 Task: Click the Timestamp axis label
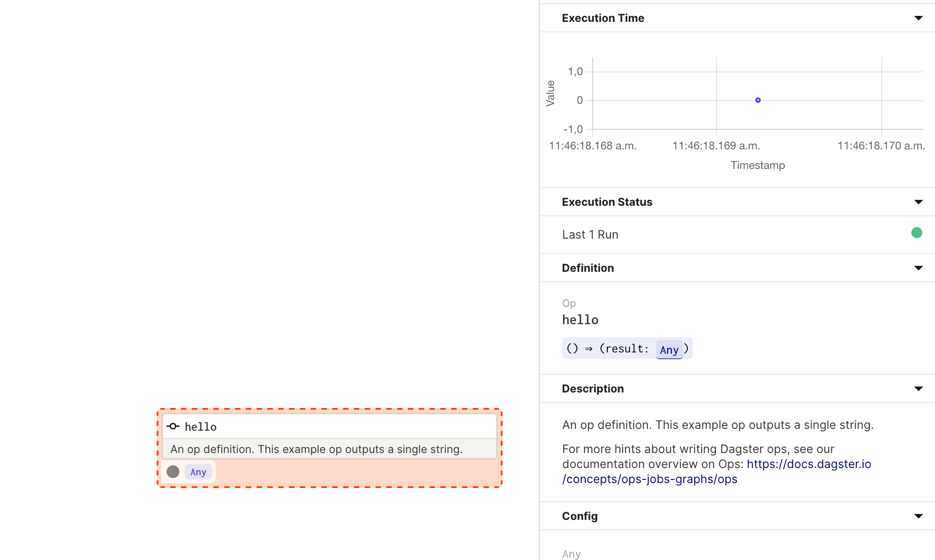coord(757,165)
